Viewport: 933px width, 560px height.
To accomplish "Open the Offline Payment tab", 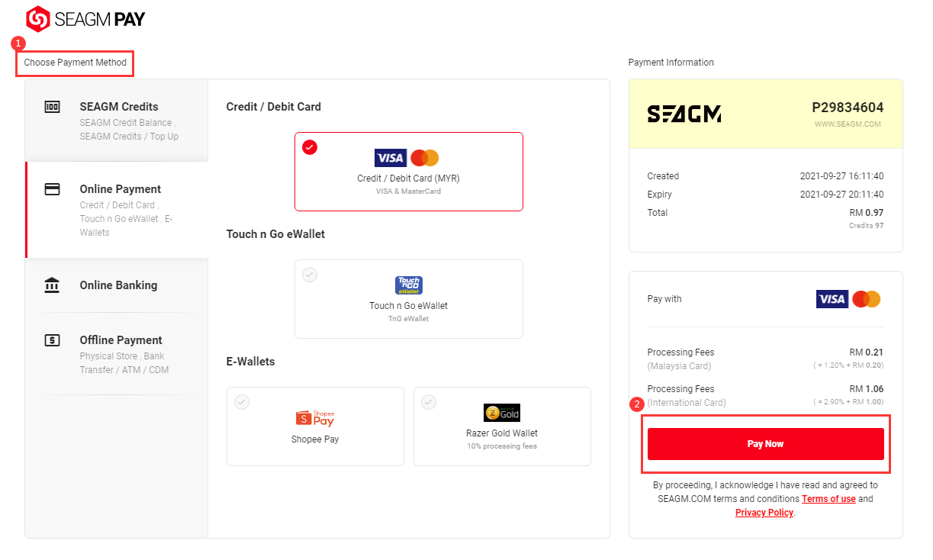I will pos(117,354).
